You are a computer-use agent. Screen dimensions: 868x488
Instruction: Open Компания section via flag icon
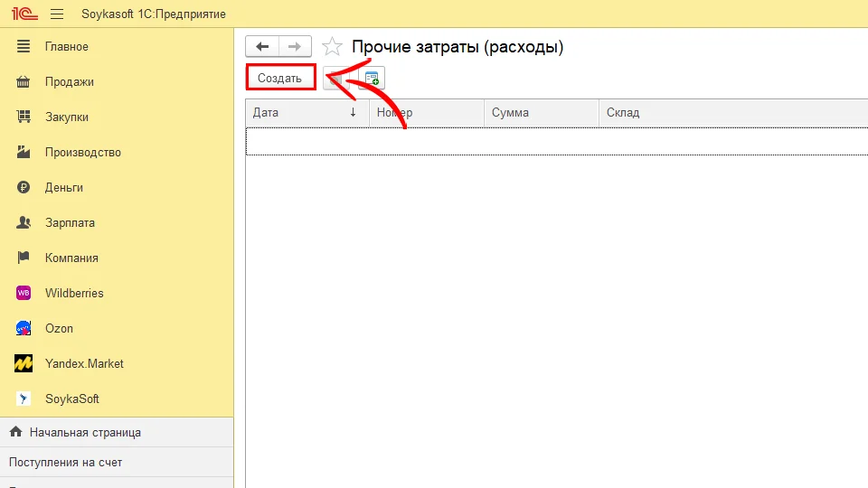(x=25, y=258)
